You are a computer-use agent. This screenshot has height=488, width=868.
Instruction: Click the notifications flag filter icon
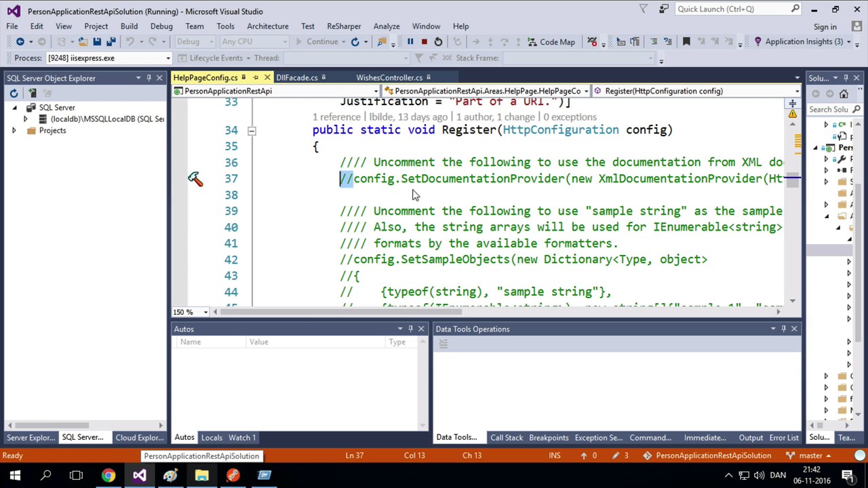click(644, 9)
